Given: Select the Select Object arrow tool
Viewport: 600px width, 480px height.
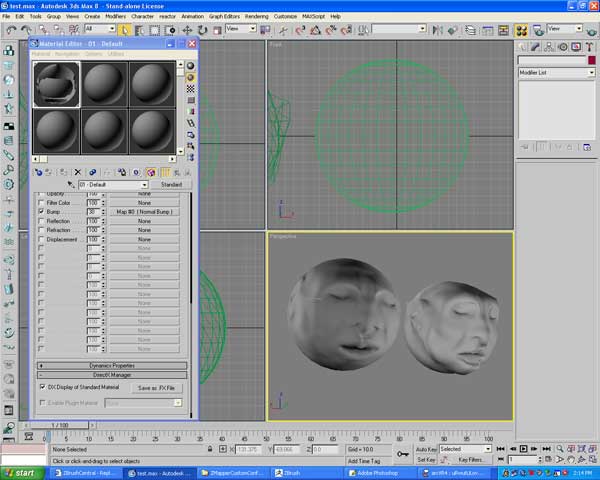Looking at the screenshot, I should 124,30.
